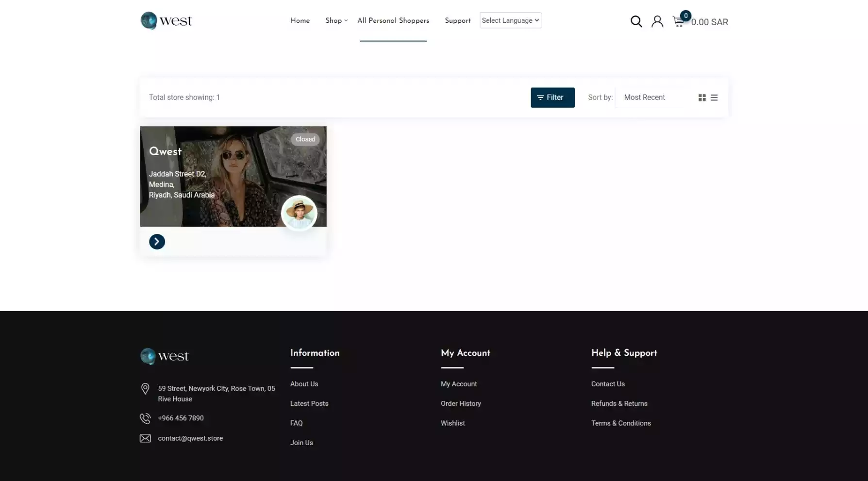Viewport: 868px width, 481px height.
Task: Click the Qwest logo in header
Action: tap(167, 21)
